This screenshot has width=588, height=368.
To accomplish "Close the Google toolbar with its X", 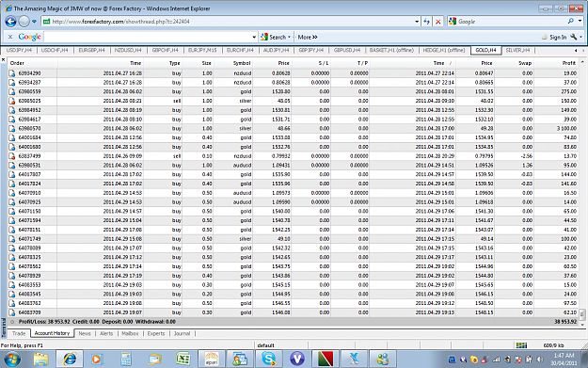I will point(10,37).
